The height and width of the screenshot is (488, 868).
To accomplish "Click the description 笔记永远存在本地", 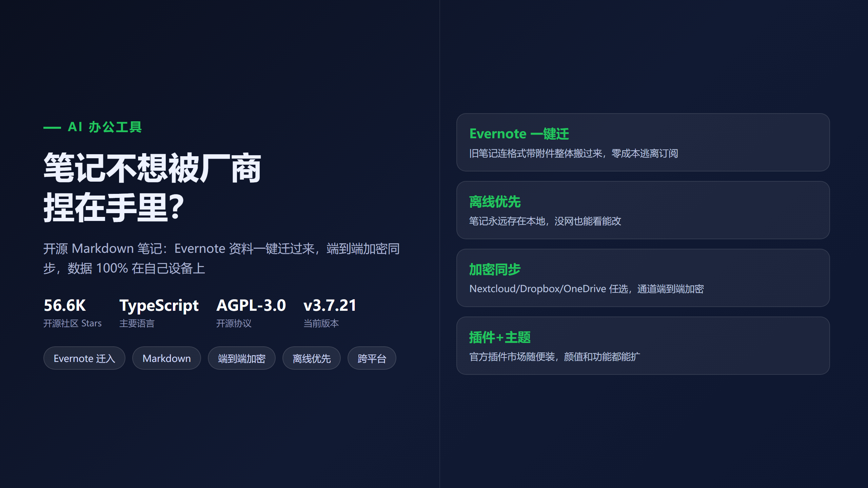I will (545, 221).
